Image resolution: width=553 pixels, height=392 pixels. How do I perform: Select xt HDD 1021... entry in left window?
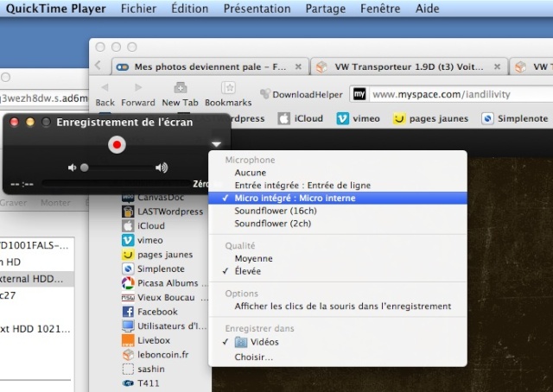pos(35,329)
